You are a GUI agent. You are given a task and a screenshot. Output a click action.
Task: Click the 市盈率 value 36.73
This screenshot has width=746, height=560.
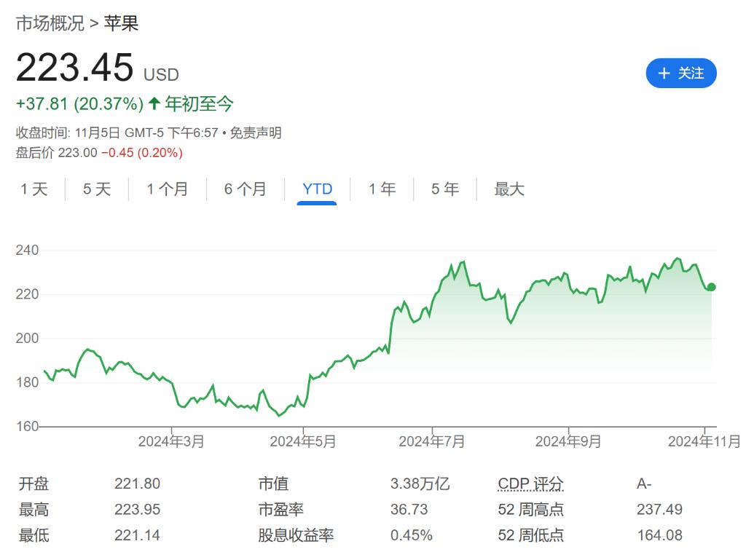(x=409, y=510)
